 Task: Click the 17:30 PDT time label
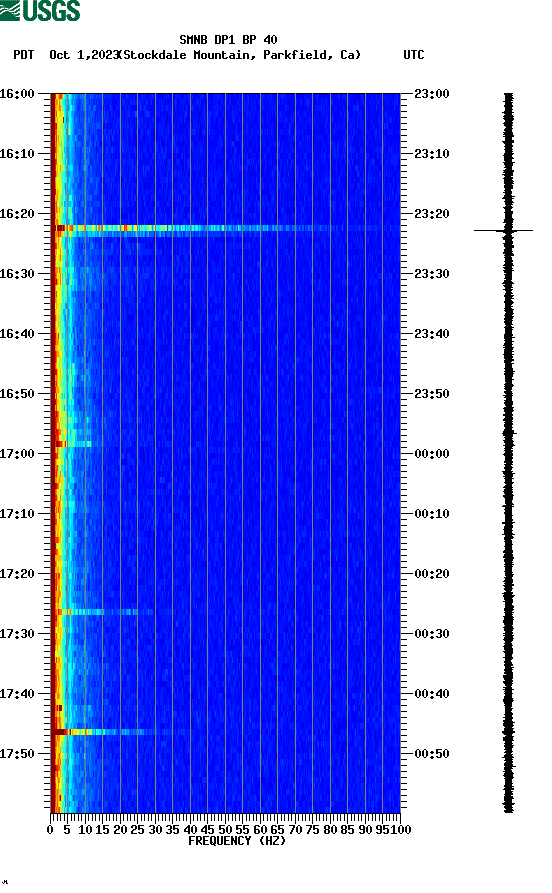(17, 634)
